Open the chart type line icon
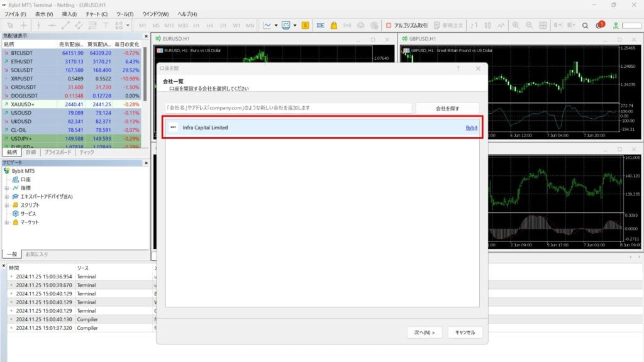644x362 pixels. [x=267, y=25]
